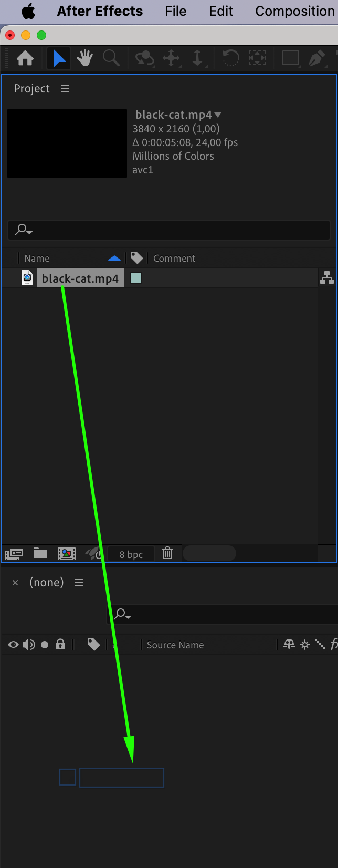Viewport: 338px width, 868px height.
Task: Open the Composition menu
Action: click(294, 11)
